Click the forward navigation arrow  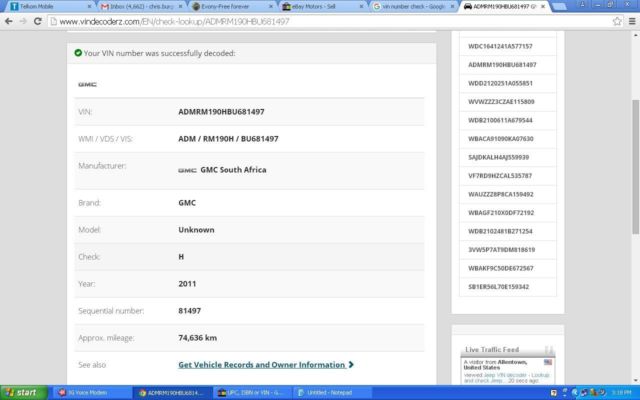point(22,20)
